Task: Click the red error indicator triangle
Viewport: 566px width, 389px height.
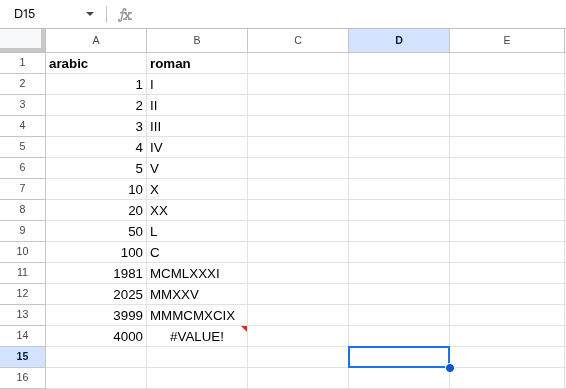Action: pos(245,328)
